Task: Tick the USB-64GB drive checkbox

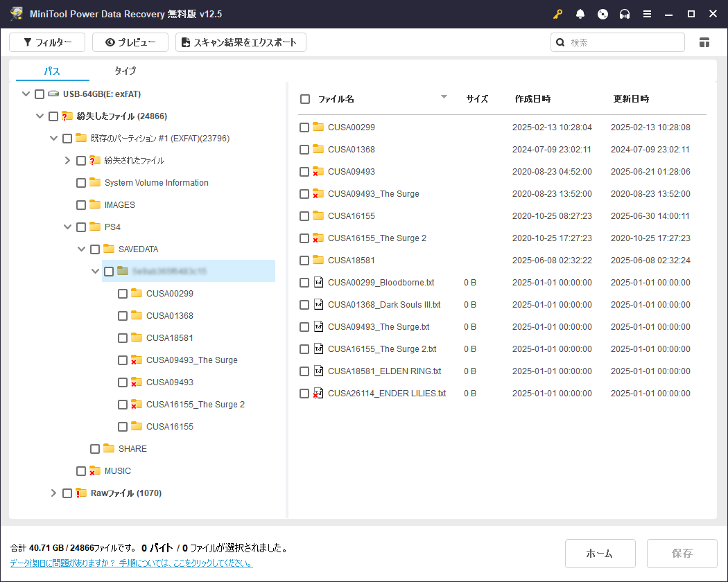Action: coord(40,94)
